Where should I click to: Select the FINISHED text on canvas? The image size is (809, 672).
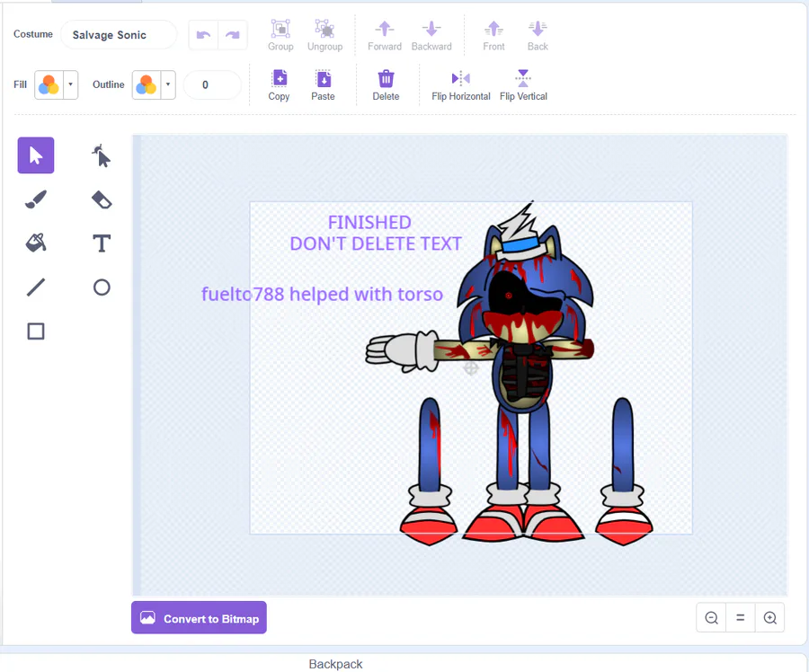[x=369, y=222]
